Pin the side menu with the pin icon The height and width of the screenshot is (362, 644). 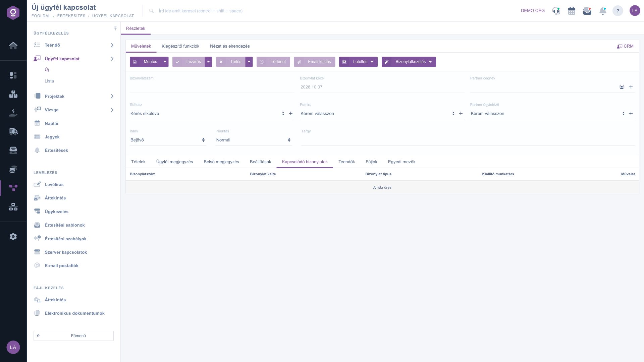[x=115, y=28]
